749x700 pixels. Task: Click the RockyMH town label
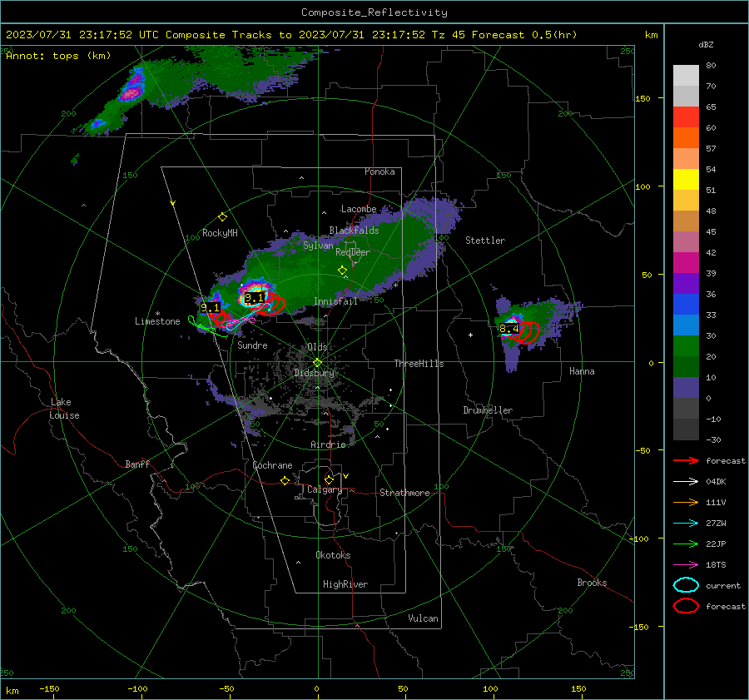(x=220, y=233)
